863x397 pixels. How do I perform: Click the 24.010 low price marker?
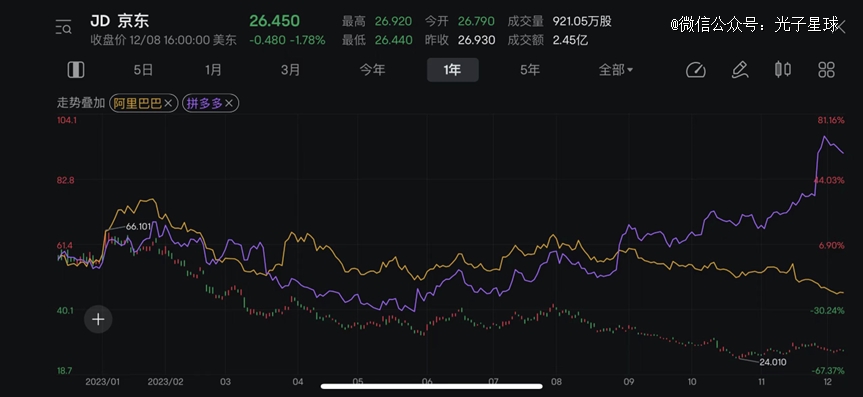[773, 362]
